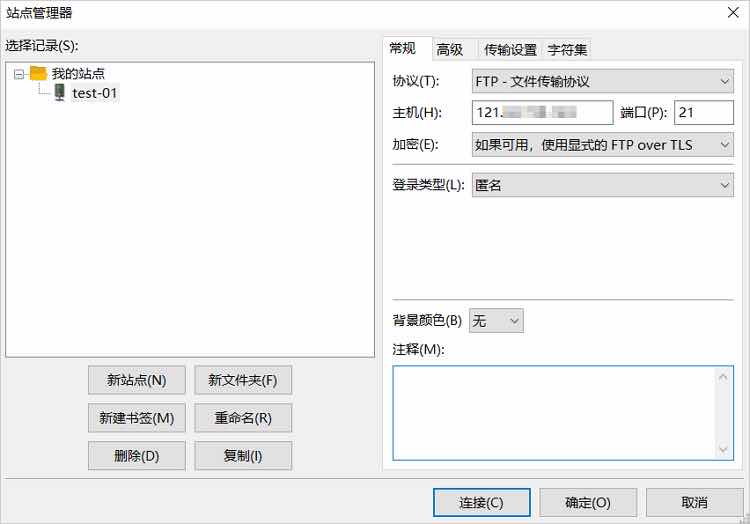750x524 pixels.
Task: Open the 传输设置 tab
Action: (x=510, y=50)
